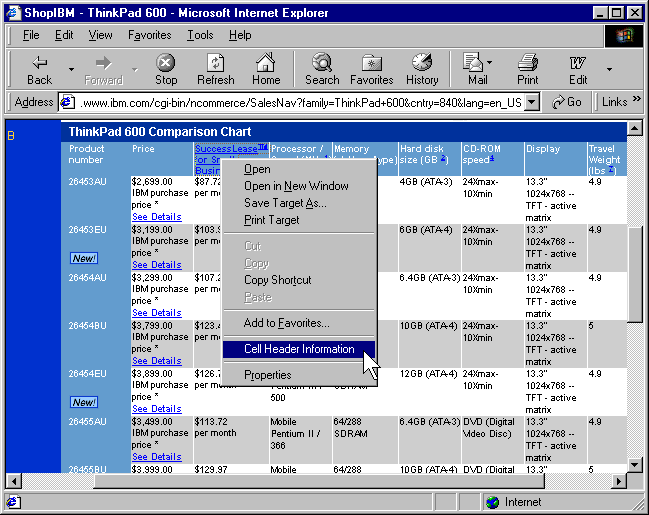Open the Mail toolbar icon
Screen dimensions: 649x515
476,63
